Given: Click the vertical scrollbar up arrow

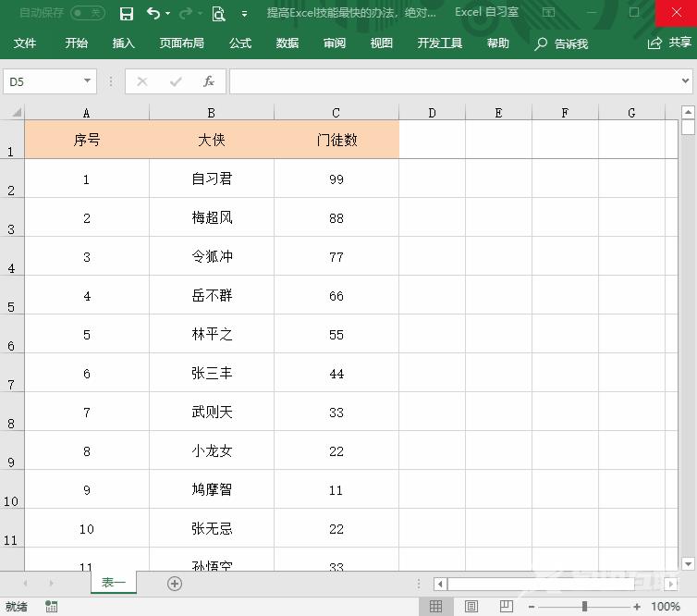Looking at the screenshot, I should click(x=688, y=112).
